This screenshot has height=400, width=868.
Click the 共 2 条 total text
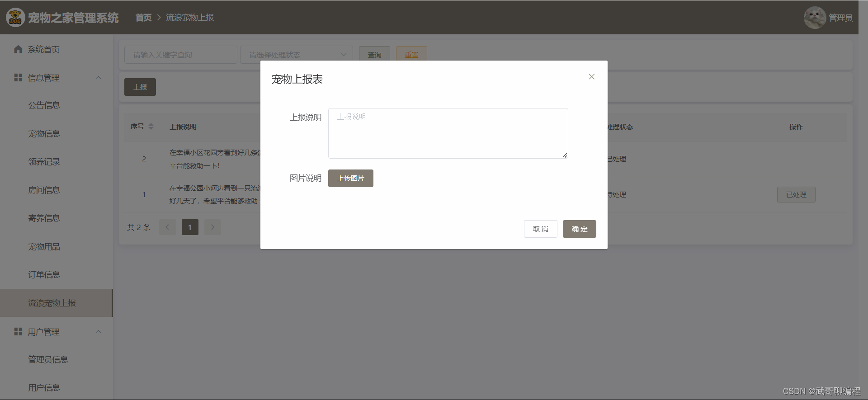coord(139,227)
